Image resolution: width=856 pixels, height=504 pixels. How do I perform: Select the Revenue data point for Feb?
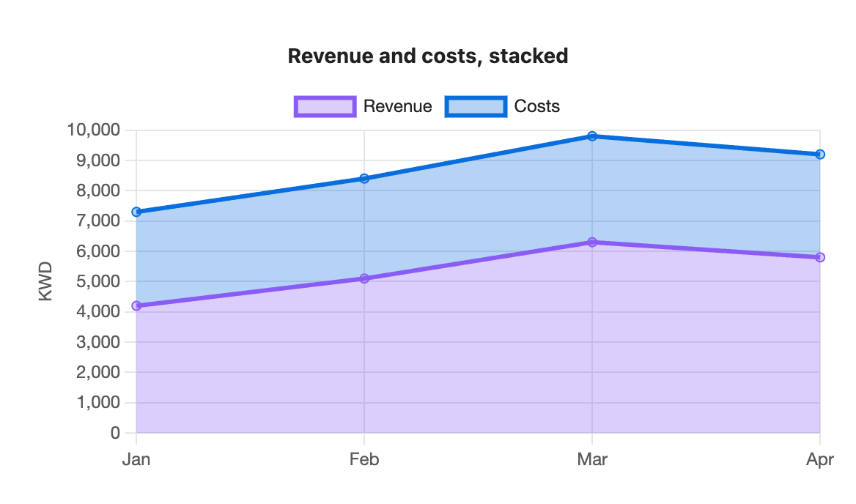tap(364, 278)
